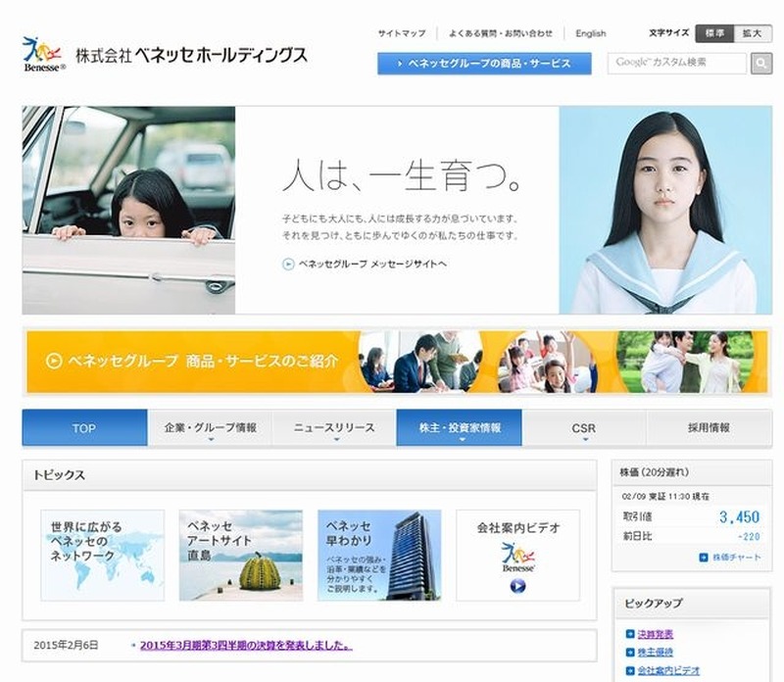Viewport: 784px width, 682px height.
Task: Open the 採用情報 tab
Action: coord(709,428)
